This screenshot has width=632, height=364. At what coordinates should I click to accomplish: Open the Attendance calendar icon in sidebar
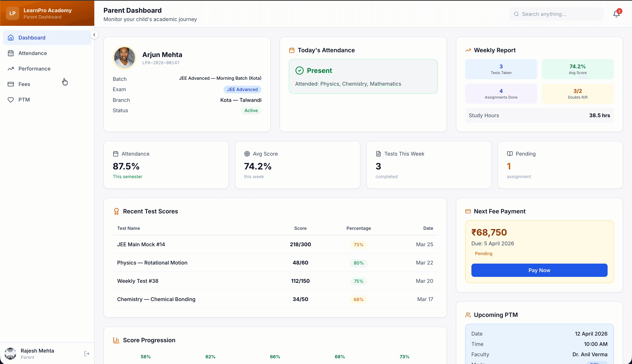[11, 53]
